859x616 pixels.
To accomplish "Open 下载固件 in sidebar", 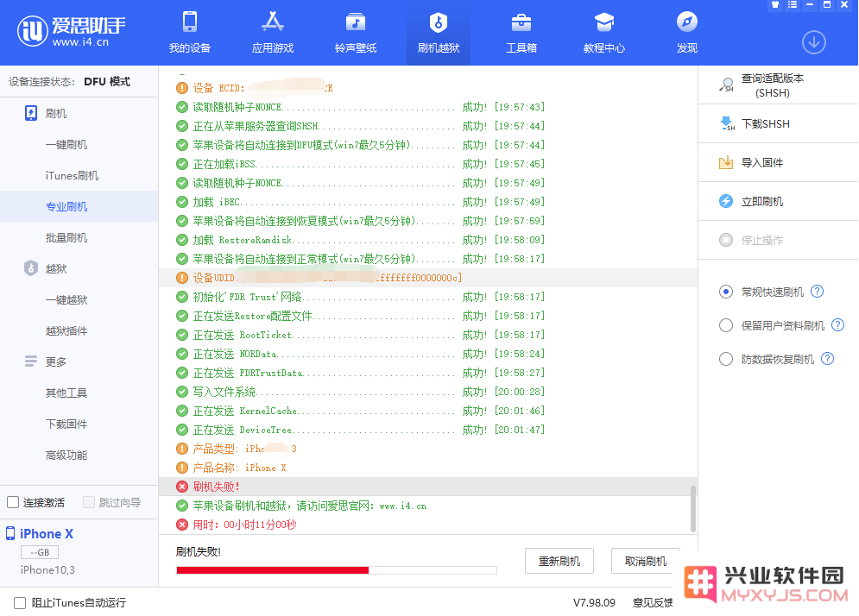I will pos(66,424).
